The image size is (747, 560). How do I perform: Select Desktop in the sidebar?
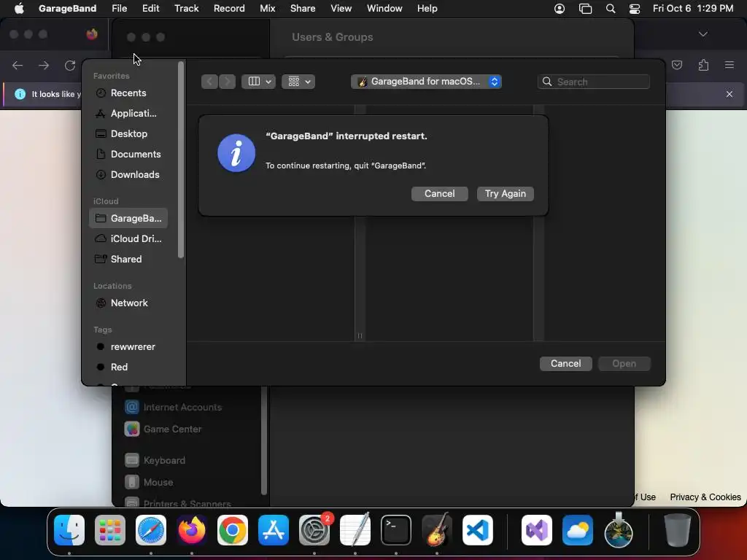[128, 134]
